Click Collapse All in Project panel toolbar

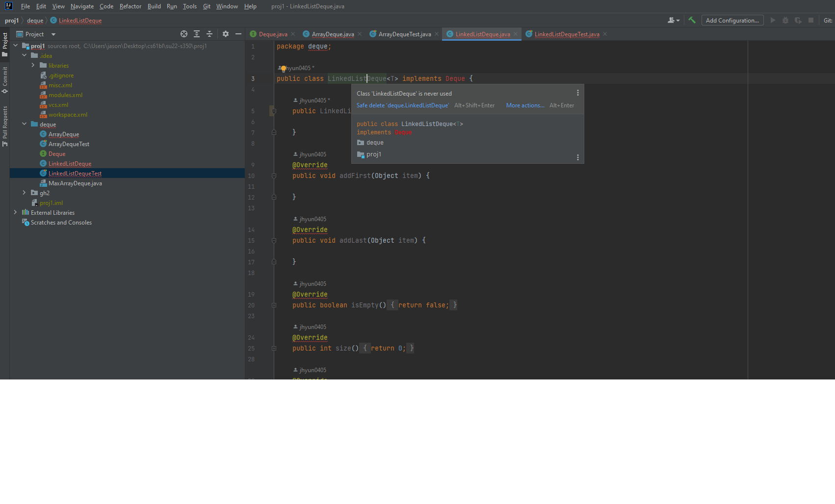[209, 34]
